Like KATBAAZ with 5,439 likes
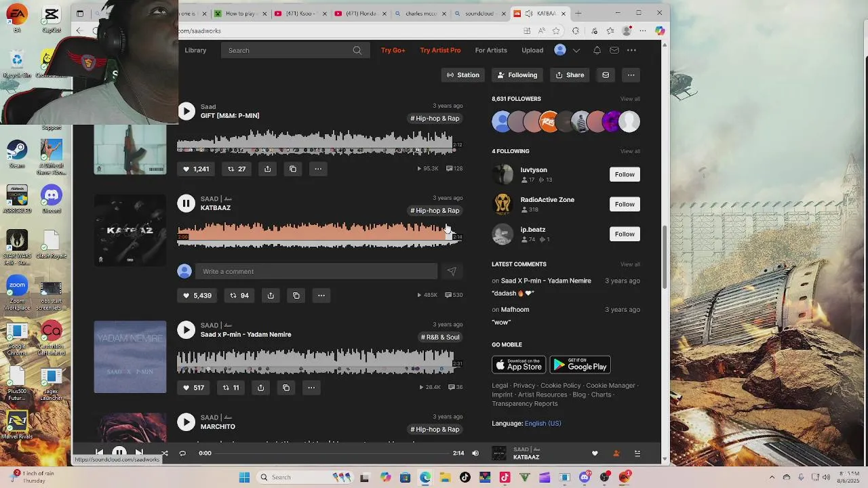The width and height of the screenshot is (868, 488). click(x=197, y=296)
